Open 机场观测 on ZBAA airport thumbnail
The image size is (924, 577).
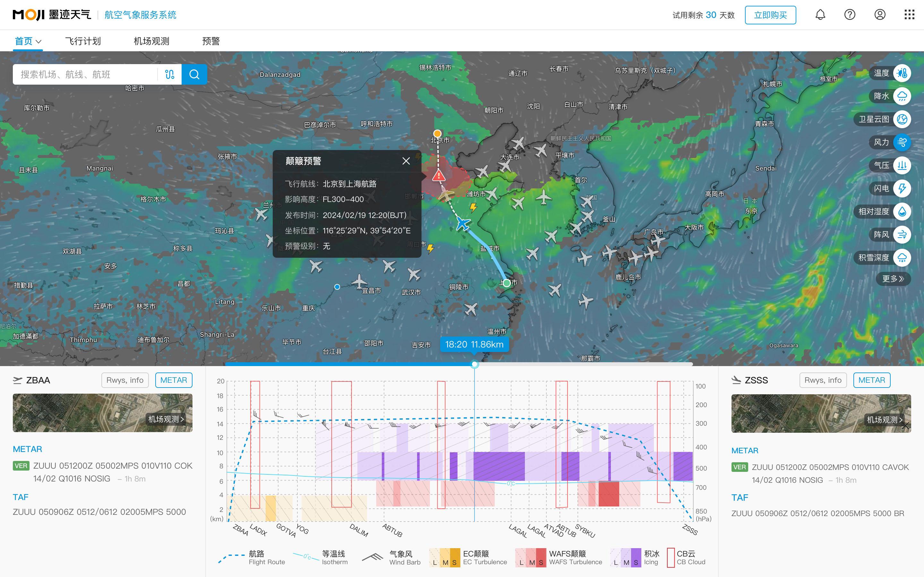pyautogui.click(x=166, y=419)
